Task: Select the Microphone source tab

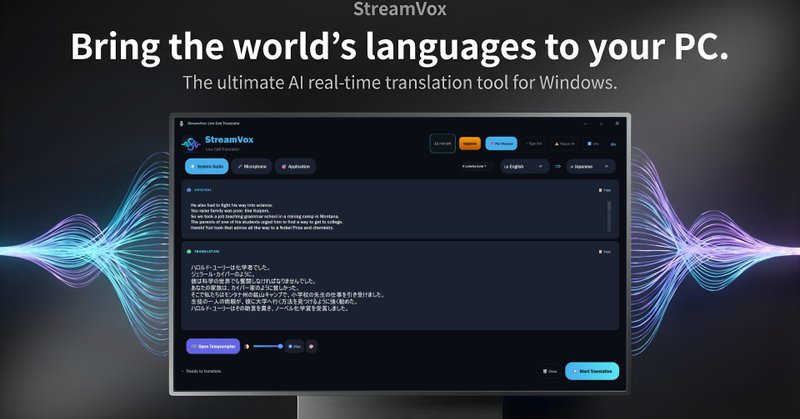Action: (x=252, y=166)
